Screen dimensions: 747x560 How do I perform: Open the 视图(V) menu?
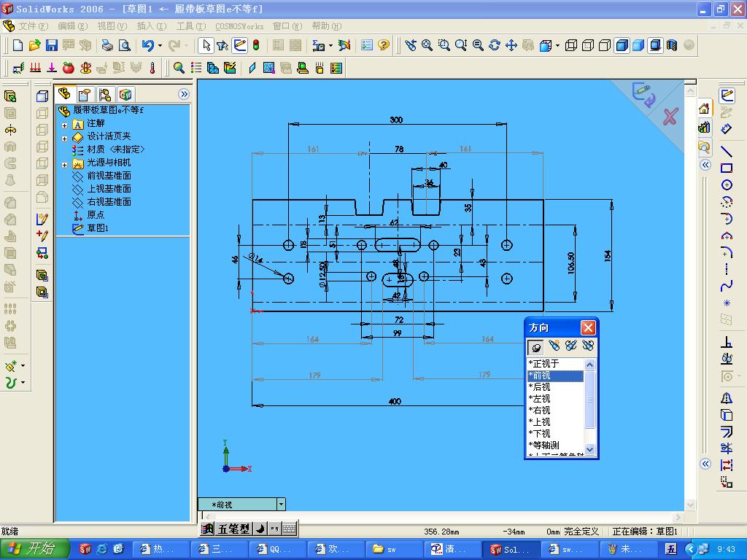pos(112,26)
